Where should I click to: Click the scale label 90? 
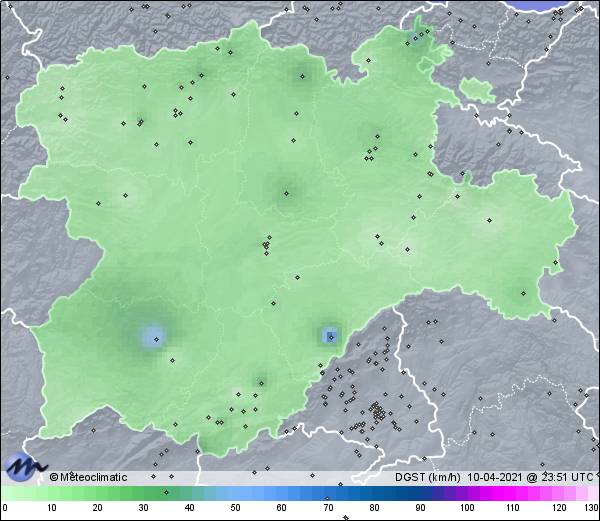pyautogui.click(x=420, y=508)
